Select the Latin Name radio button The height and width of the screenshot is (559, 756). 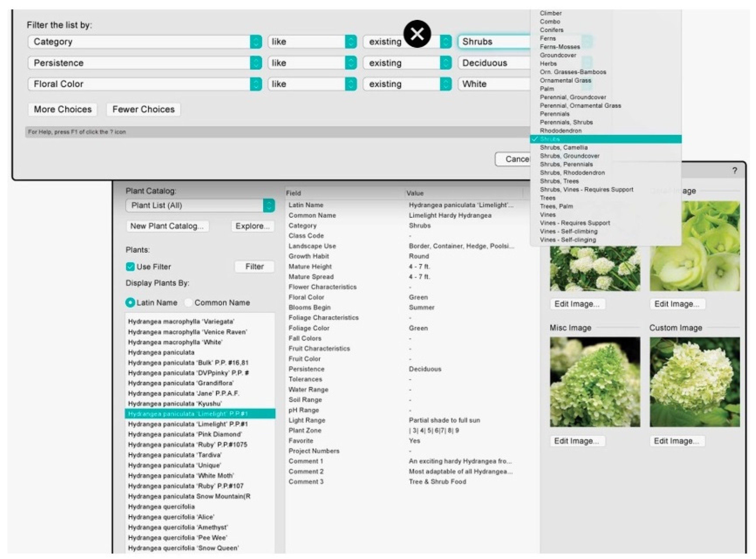point(130,302)
